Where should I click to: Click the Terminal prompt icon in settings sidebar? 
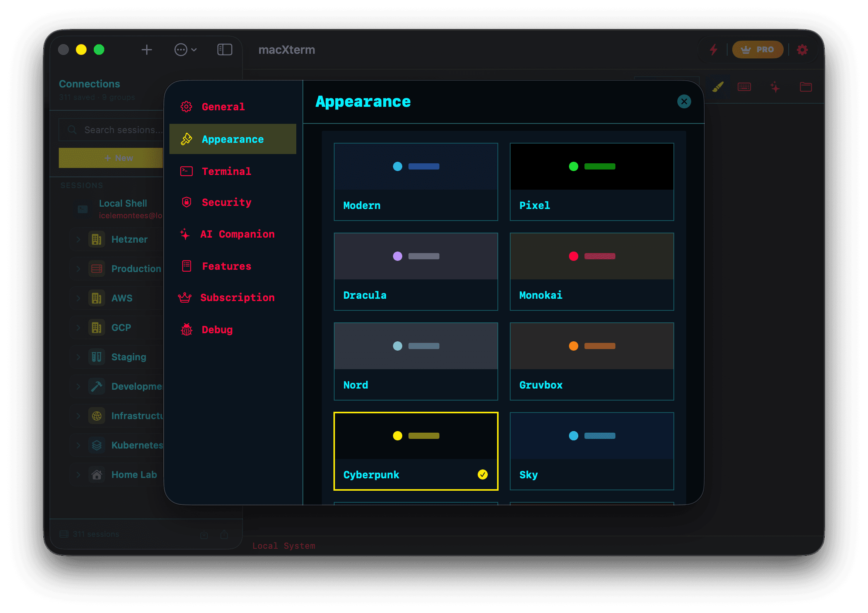(x=186, y=171)
